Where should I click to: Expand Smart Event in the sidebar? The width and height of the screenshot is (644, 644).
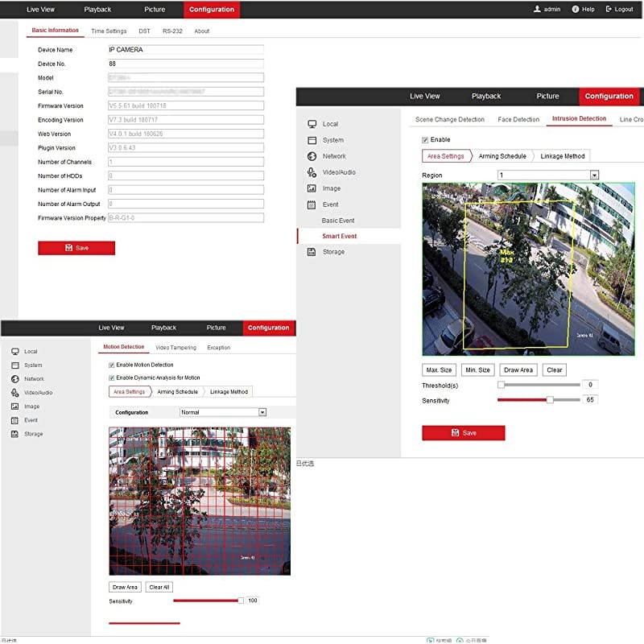(x=339, y=236)
